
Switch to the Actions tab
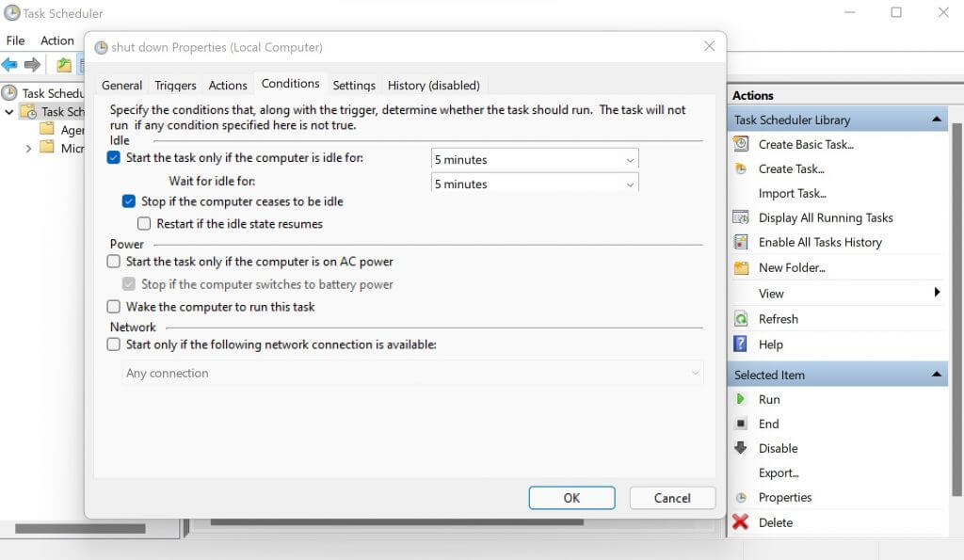click(228, 85)
